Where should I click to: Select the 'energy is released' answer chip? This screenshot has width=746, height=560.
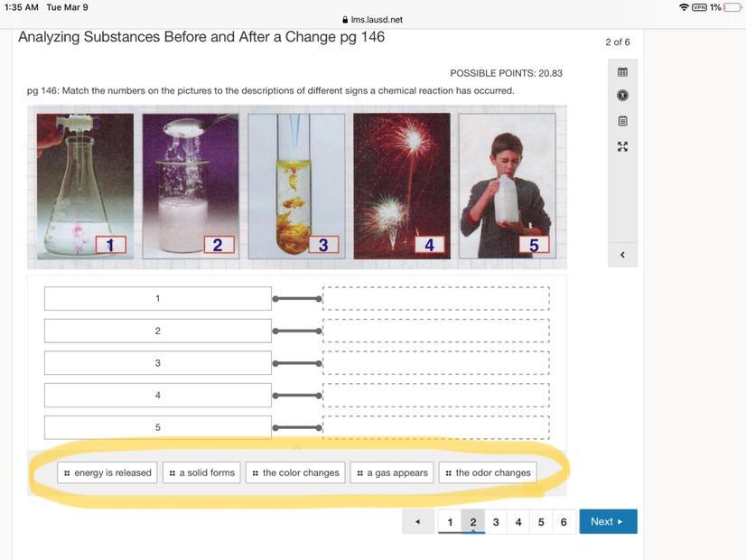coord(107,473)
